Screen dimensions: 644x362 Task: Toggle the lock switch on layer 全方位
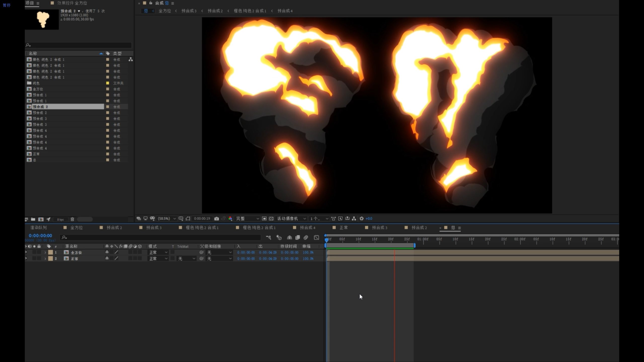39,252
